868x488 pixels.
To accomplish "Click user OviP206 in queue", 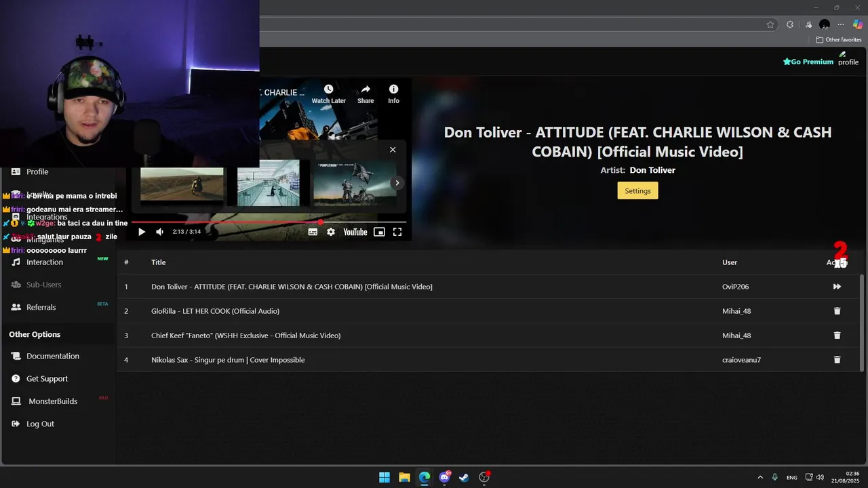I will coord(736,287).
